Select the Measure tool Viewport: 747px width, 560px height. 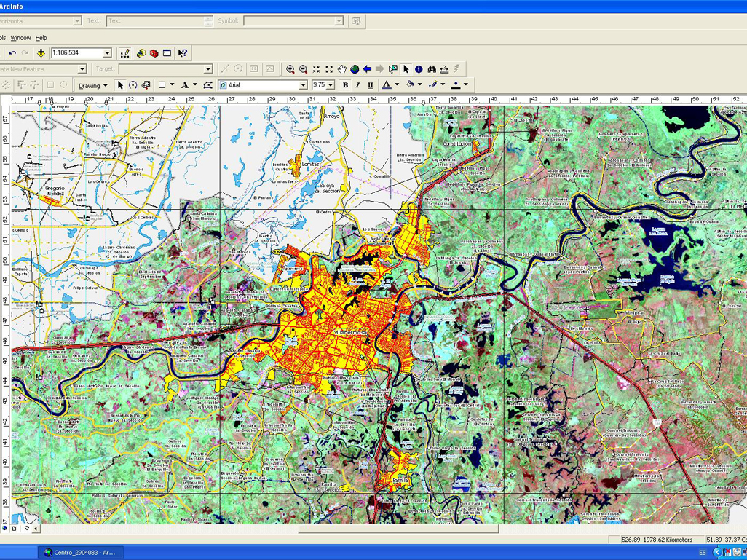(x=445, y=68)
